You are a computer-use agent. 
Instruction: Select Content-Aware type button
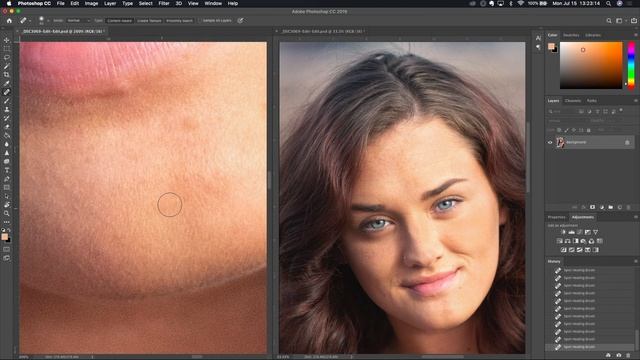pos(120,20)
